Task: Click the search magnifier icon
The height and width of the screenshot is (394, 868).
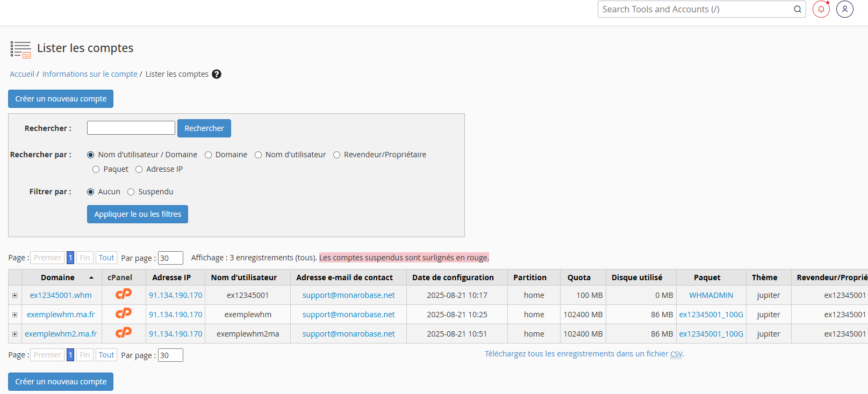Action: 798,9
